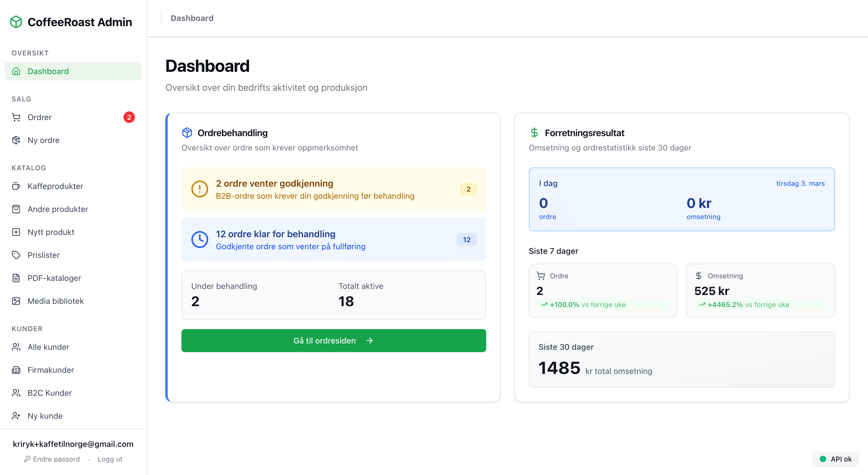The height and width of the screenshot is (475, 868).
Task: Click the Gå til ordresiden button
Action: (x=333, y=341)
